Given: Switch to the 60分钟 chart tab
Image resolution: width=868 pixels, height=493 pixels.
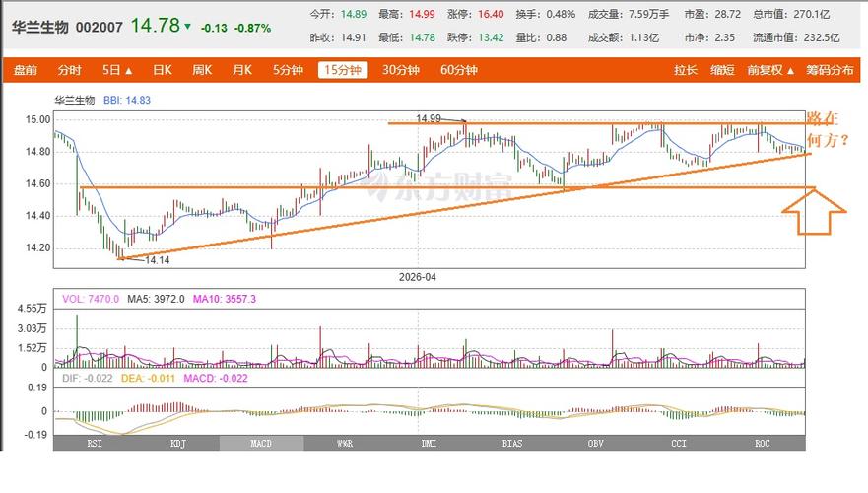Looking at the screenshot, I should pos(459,70).
